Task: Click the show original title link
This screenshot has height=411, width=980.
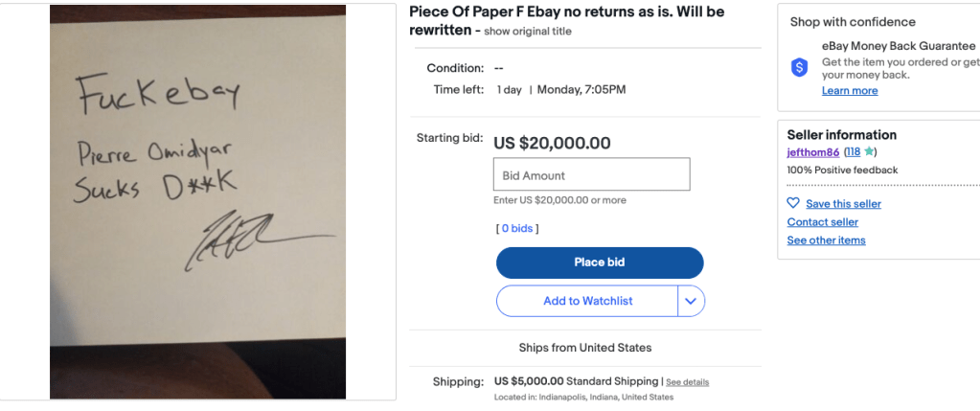Action: point(527,32)
